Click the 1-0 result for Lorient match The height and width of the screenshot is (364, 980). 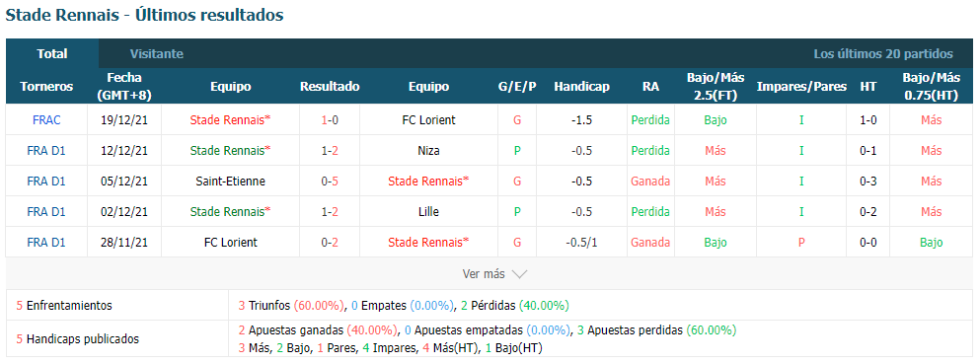pyautogui.click(x=330, y=120)
